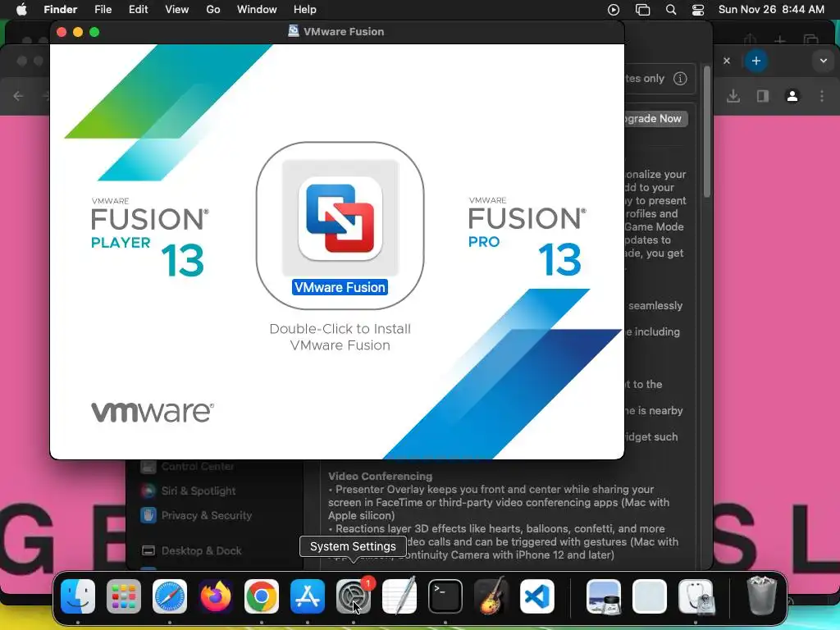Viewport: 840px width, 630px height.
Task: Open a new browser tab with the plus button
Action: [756, 61]
